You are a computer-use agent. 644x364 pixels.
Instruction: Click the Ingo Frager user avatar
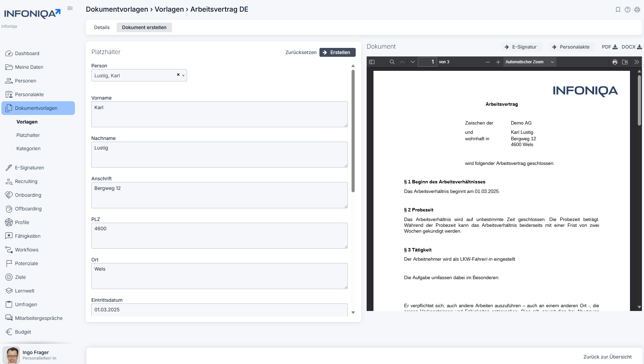click(x=11, y=355)
